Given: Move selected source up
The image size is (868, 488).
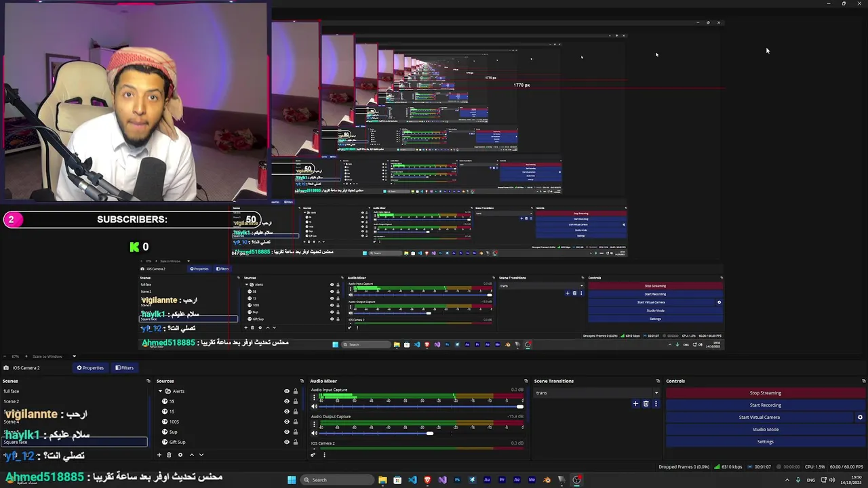Looking at the screenshot, I should coord(191,455).
